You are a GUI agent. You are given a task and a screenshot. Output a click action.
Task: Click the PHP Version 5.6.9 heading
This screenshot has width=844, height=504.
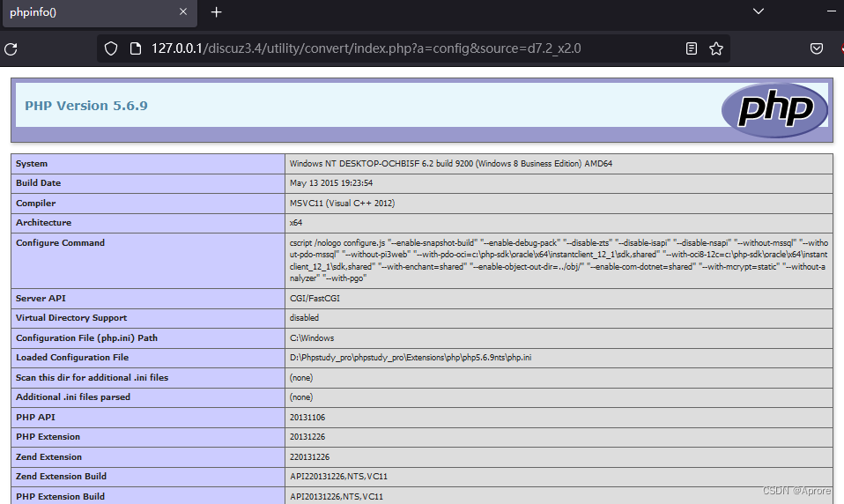coord(86,106)
